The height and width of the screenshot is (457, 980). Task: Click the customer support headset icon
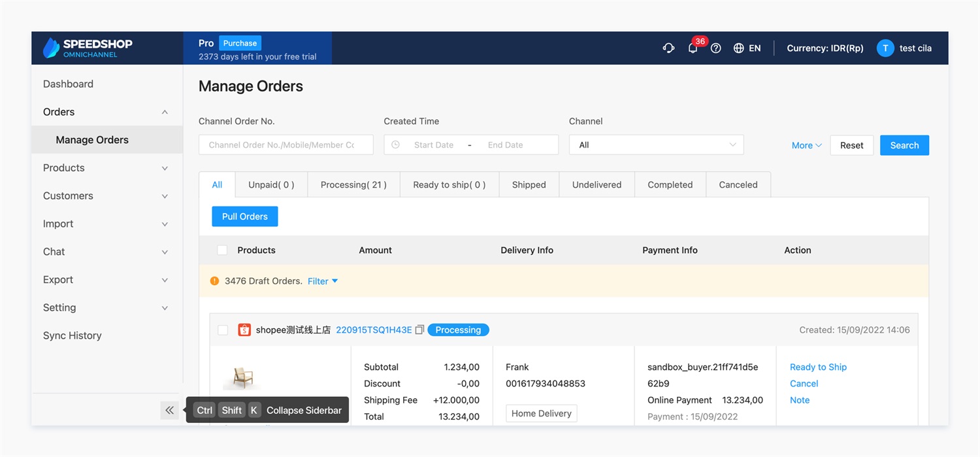(x=668, y=48)
